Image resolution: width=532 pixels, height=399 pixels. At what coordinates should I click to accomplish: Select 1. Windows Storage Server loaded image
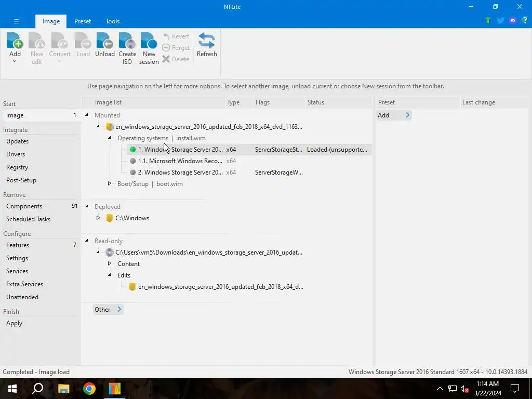(x=249, y=150)
